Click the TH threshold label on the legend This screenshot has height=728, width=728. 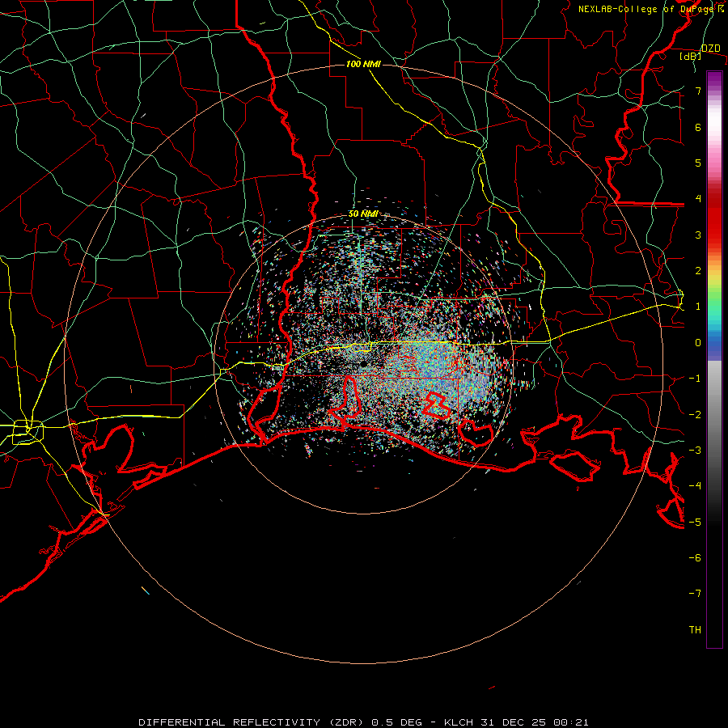695,629
